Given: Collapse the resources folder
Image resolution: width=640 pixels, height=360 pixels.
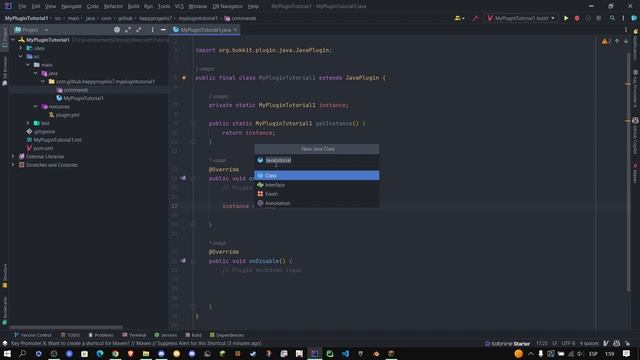Looking at the screenshot, I should (x=36, y=107).
